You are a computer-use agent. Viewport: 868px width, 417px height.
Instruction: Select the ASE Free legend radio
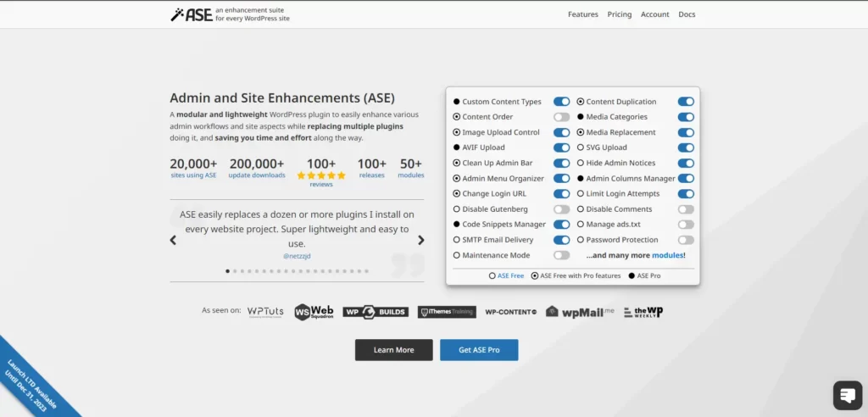tap(492, 275)
